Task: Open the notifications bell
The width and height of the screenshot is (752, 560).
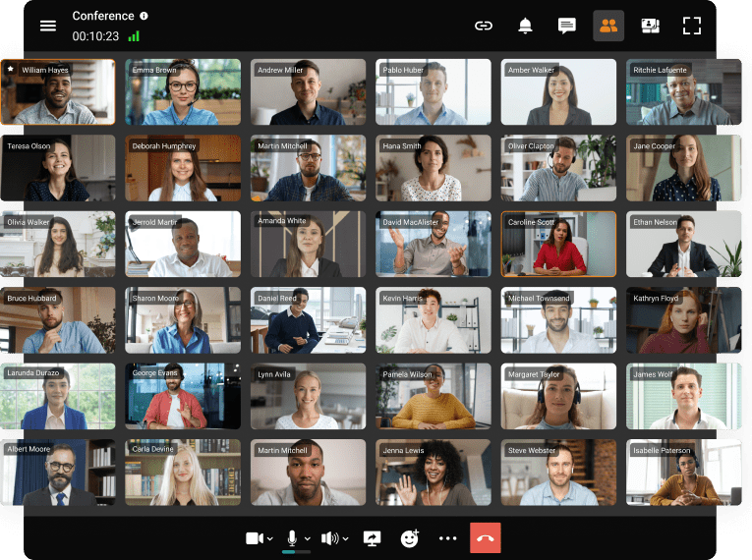Action: pyautogui.click(x=525, y=26)
